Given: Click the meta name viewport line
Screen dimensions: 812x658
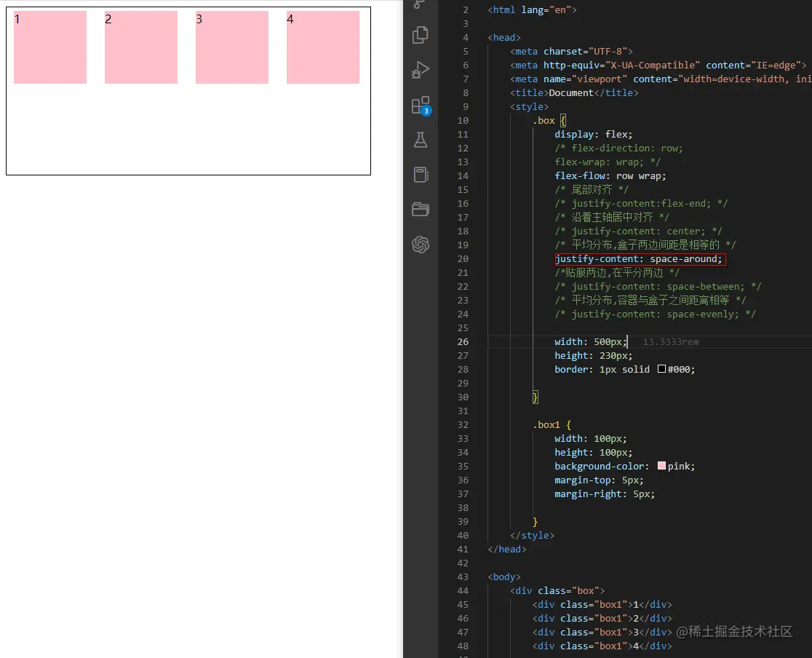Looking at the screenshot, I should [661, 79].
